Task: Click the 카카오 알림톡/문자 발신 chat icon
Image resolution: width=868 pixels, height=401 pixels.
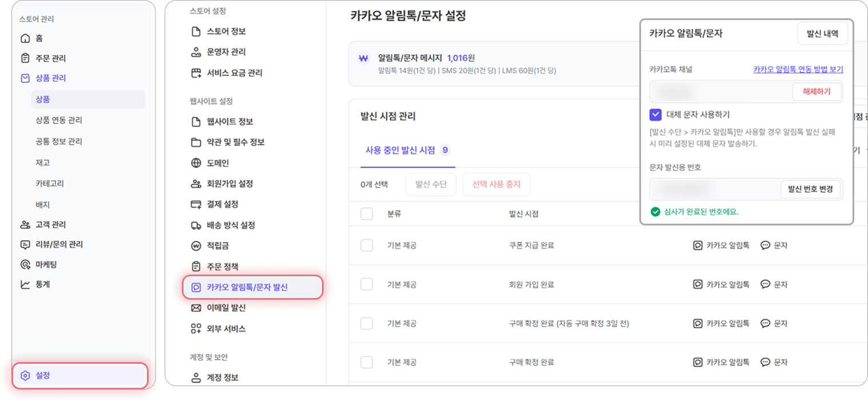Action: click(x=196, y=287)
